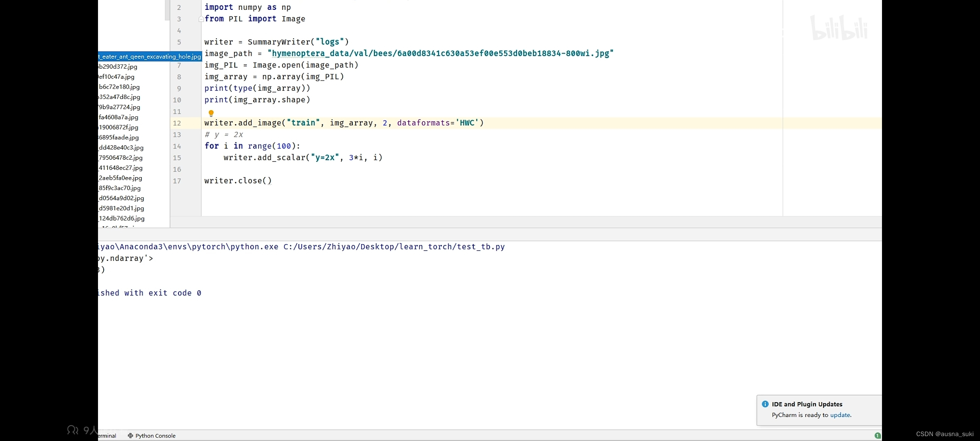Click inside the 'HWC' dataformats string
The image size is (980, 441).
pos(467,123)
